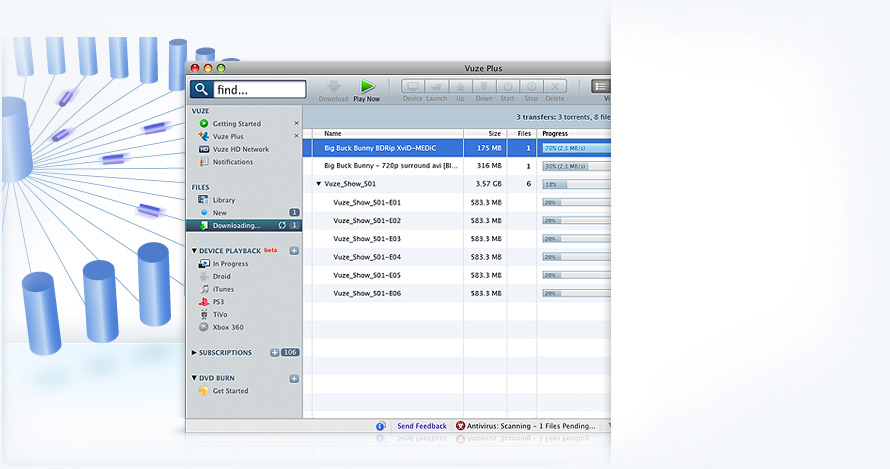This screenshot has width=890, height=469.
Task: Click the Antivirus scanning status entry
Action: point(526,426)
